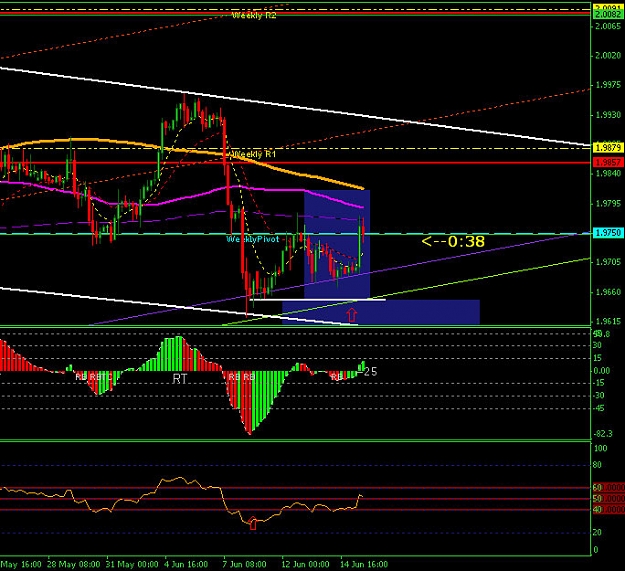The image size is (625, 571).
Task: Click the 31 May 00:00 time label
Action: pyautogui.click(x=132, y=565)
